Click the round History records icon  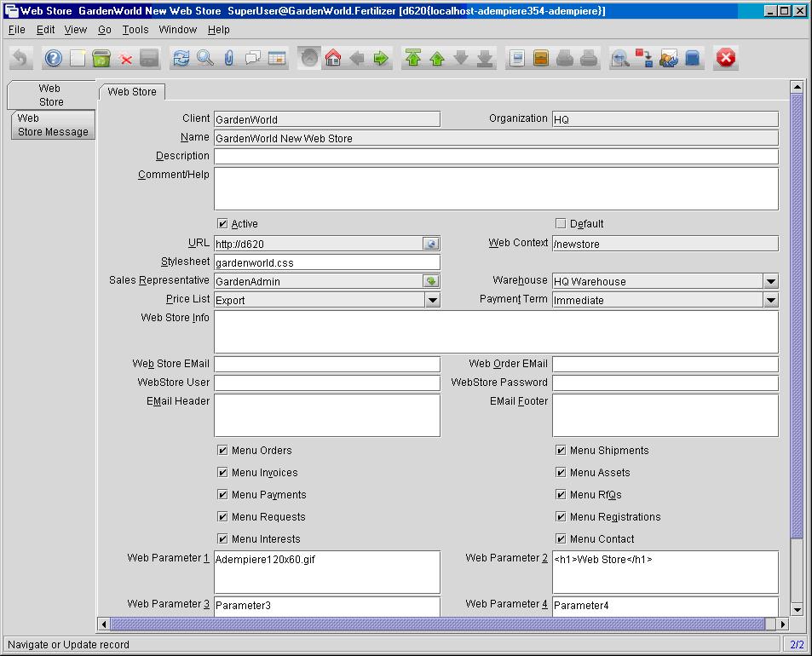[x=309, y=58]
